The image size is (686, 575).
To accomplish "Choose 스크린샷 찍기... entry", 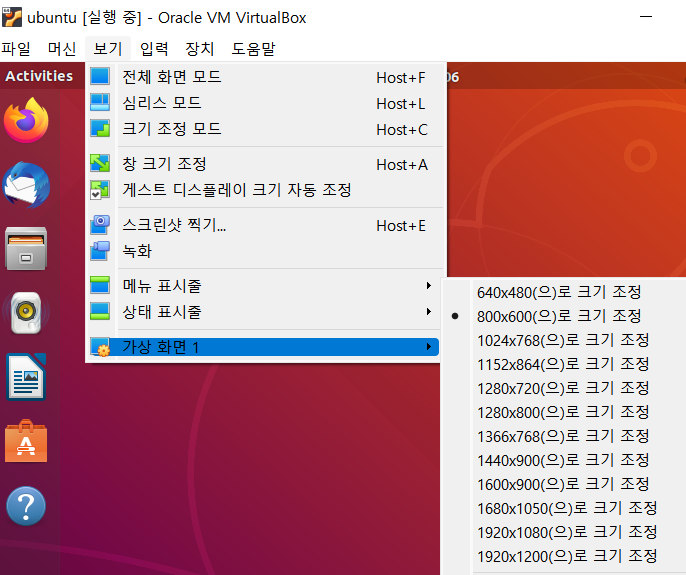I will point(266,225).
